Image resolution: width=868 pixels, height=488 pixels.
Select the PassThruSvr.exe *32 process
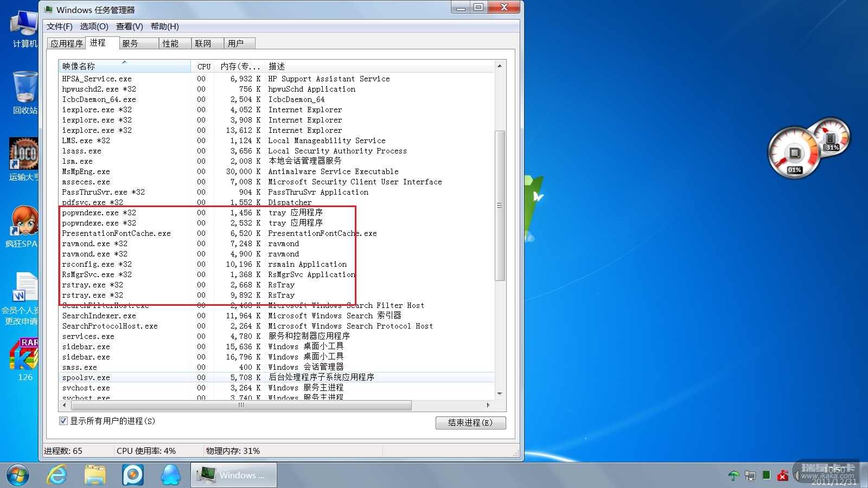tap(277, 192)
